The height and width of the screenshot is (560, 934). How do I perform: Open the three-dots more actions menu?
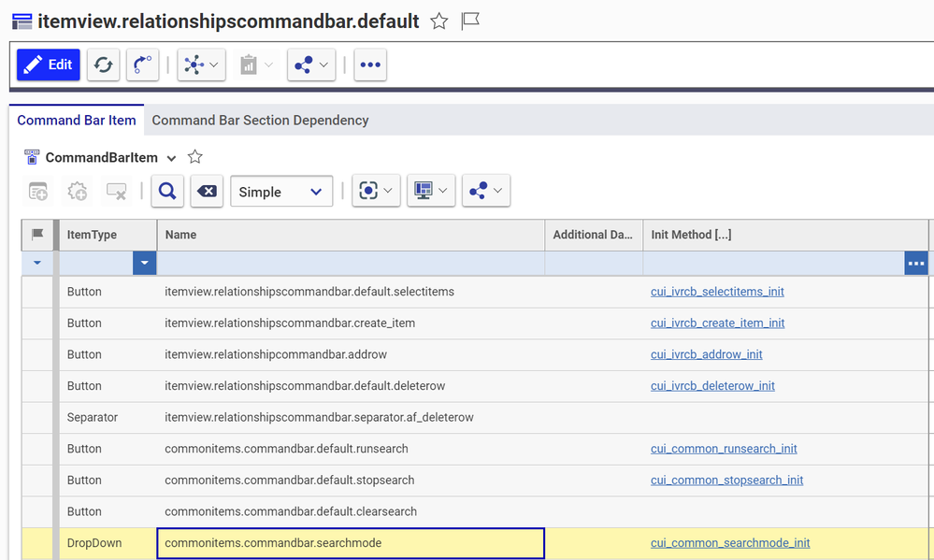[x=370, y=65]
